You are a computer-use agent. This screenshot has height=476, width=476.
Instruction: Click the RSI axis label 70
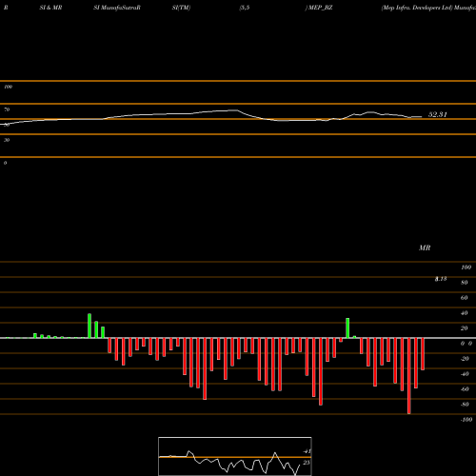click(x=7, y=109)
